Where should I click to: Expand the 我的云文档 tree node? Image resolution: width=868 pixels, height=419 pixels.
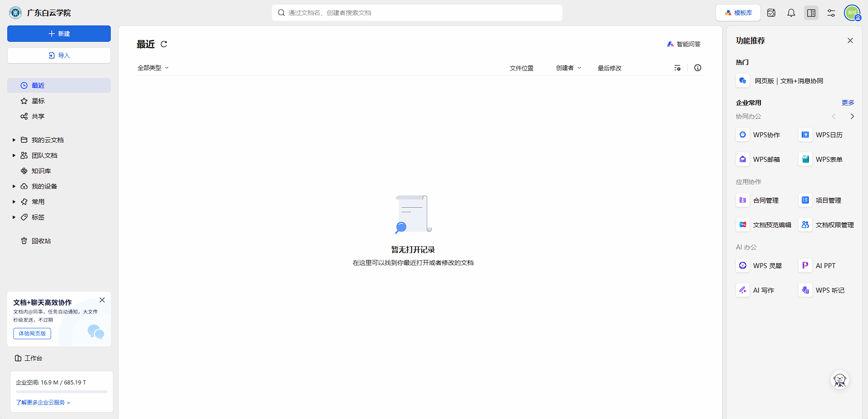pyautogui.click(x=14, y=140)
